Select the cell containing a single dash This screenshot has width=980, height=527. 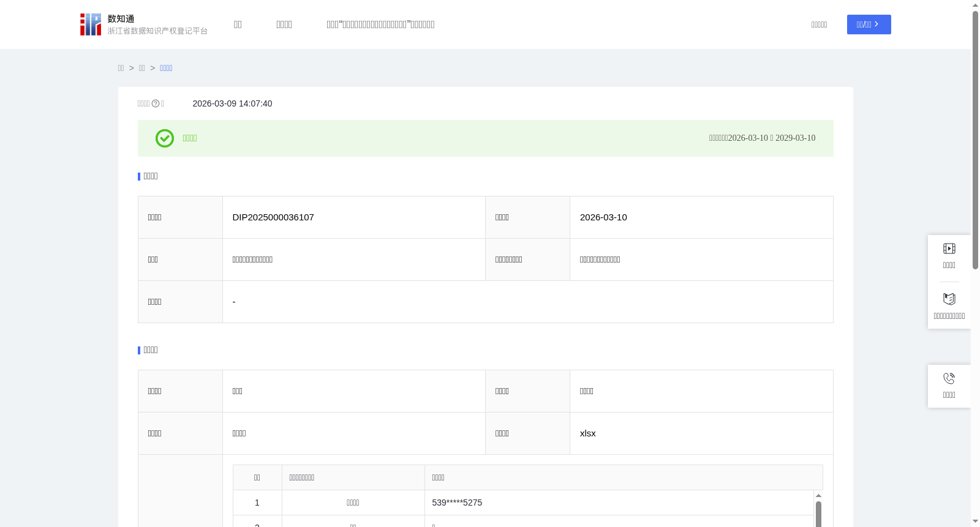527,302
